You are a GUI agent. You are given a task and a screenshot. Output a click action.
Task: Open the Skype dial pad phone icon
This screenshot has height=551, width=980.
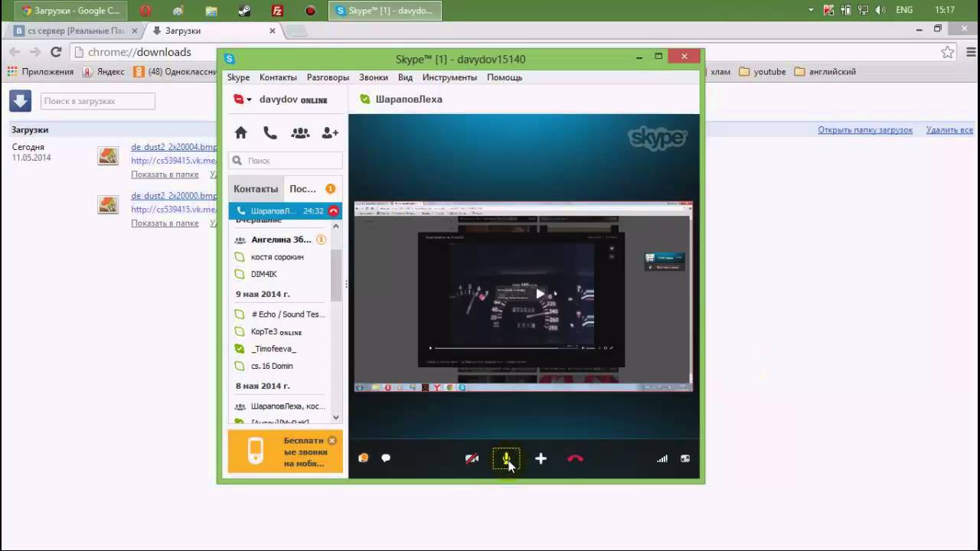point(270,132)
